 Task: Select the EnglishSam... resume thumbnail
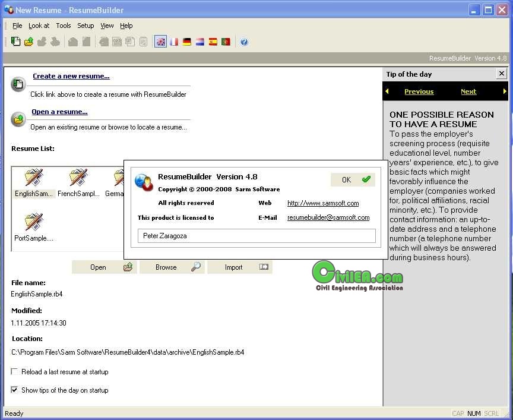pos(34,183)
